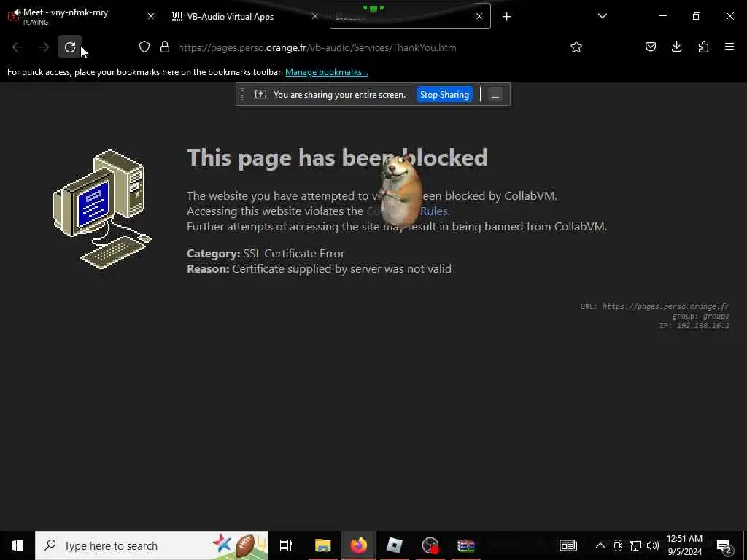Open Task View on the taskbar
Viewport: 747px width, 560px height.
click(x=286, y=545)
